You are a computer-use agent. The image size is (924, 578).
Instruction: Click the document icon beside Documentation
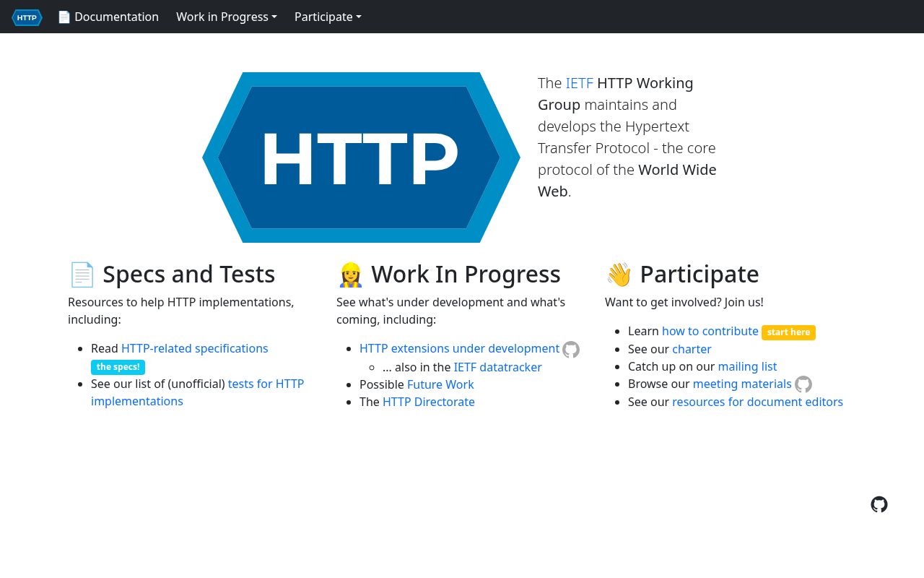tap(64, 17)
